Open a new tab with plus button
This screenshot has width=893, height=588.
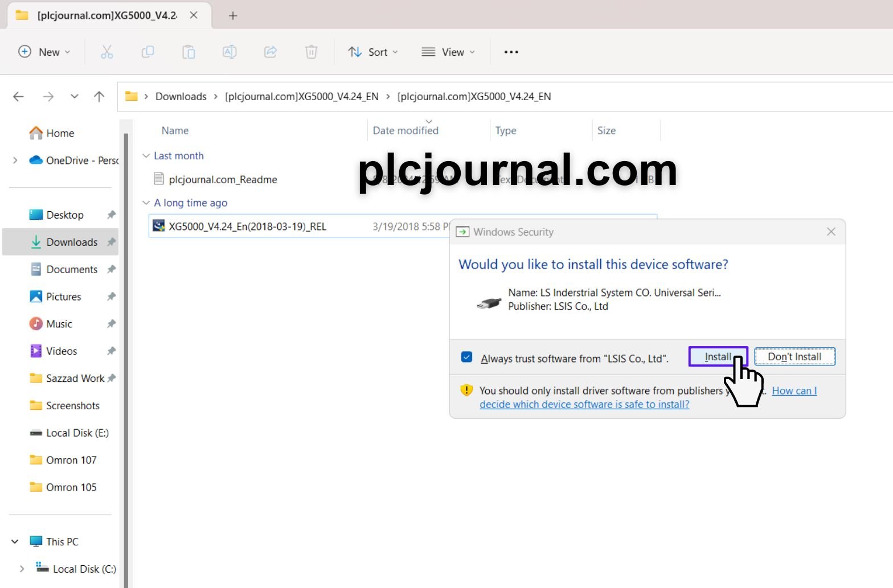point(232,15)
